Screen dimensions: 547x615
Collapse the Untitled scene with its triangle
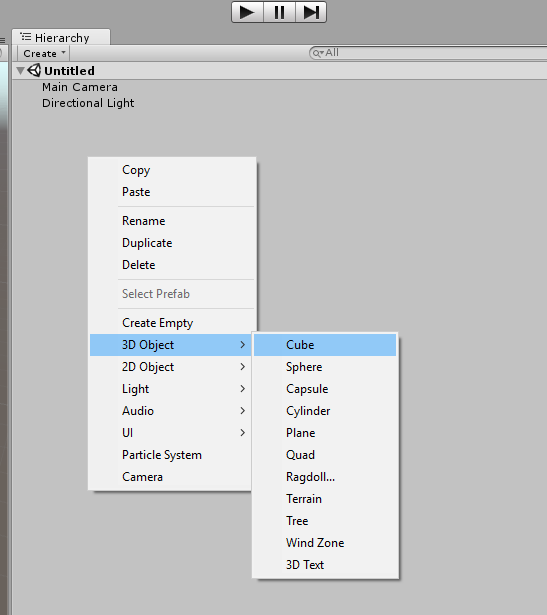pos(20,71)
